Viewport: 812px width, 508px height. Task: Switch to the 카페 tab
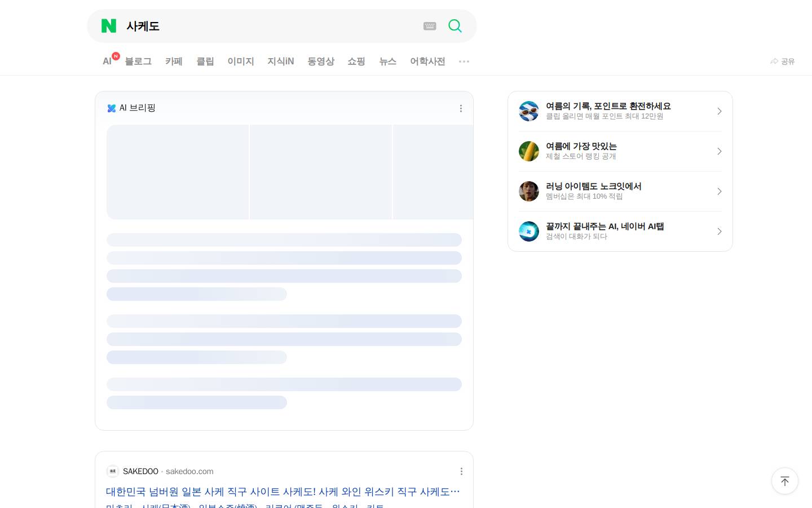pyautogui.click(x=174, y=61)
